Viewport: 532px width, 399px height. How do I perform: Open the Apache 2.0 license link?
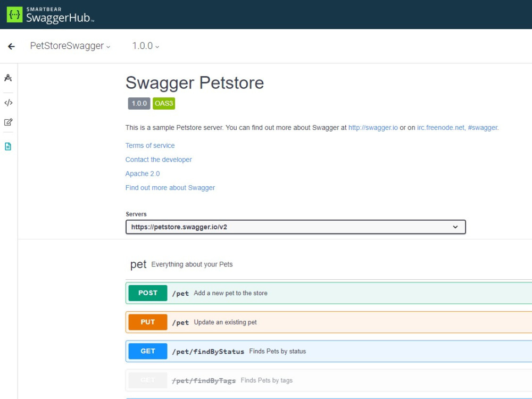(x=142, y=173)
